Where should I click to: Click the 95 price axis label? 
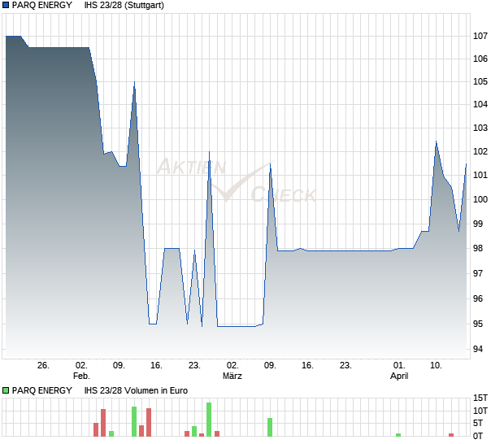[x=478, y=324]
